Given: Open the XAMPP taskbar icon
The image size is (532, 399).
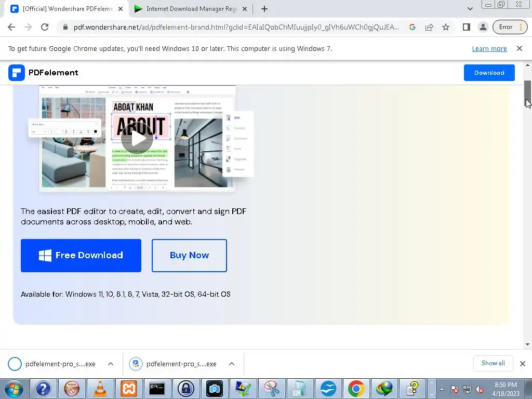Looking at the screenshot, I should 129,389.
